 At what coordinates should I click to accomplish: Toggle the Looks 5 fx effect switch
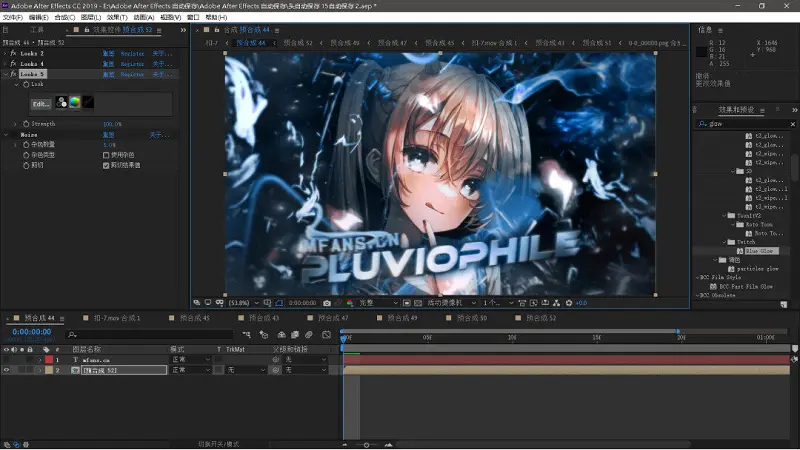click(x=13, y=74)
